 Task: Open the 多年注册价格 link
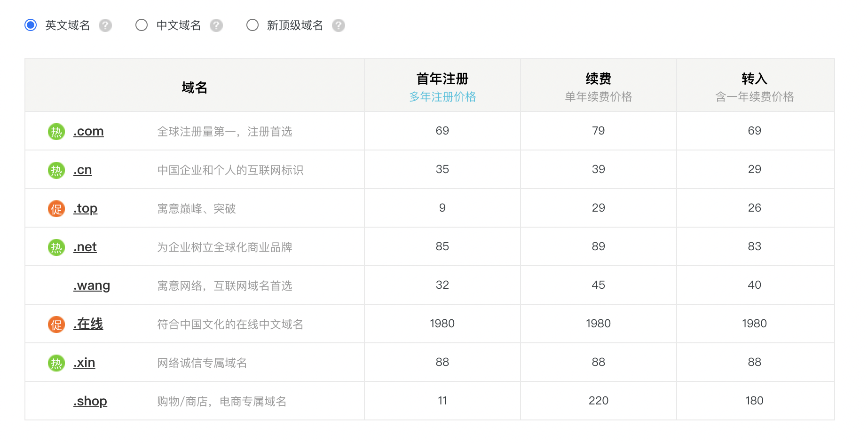click(x=442, y=97)
